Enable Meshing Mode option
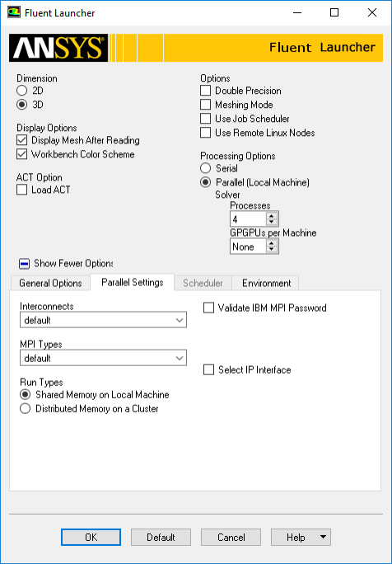392x564 pixels. pyautogui.click(x=206, y=105)
